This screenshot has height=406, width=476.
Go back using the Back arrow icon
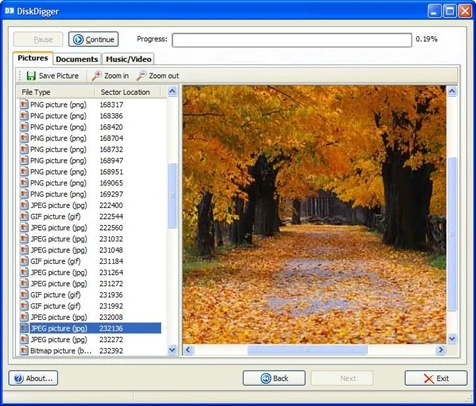coord(266,378)
